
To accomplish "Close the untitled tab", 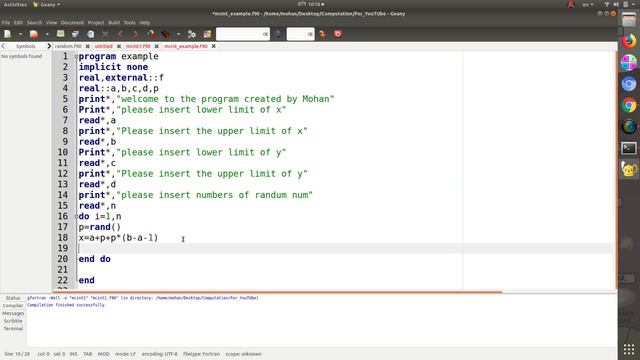I will click(x=119, y=47).
